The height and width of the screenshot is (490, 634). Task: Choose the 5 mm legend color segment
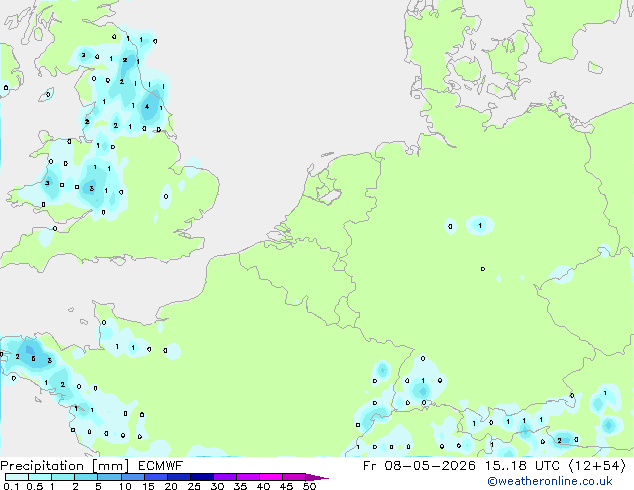tap(109, 477)
